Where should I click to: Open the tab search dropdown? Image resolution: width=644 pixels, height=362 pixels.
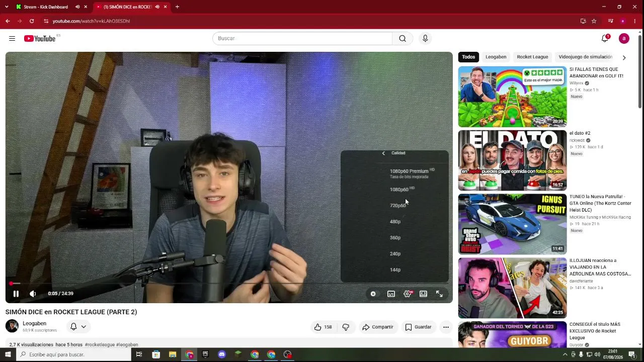tap(7, 7)
